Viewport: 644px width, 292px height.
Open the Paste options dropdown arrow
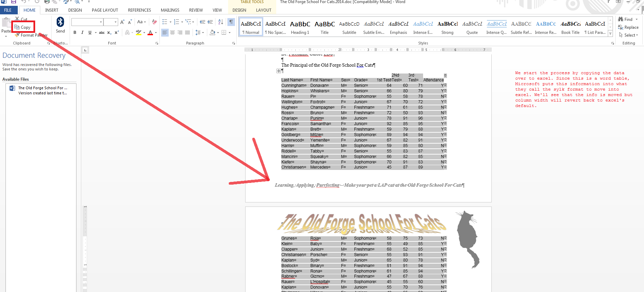pyautogui.click(x=6, y=36)
